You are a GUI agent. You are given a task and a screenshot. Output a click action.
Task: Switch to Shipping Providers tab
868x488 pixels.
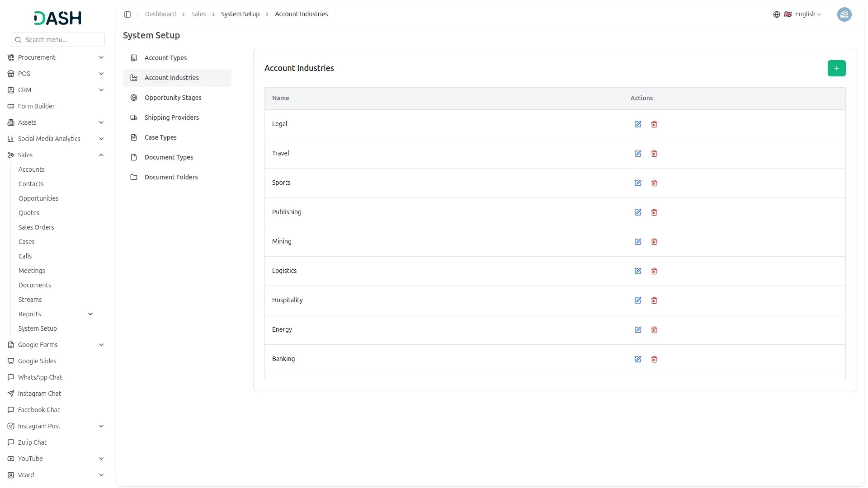click(x=171, y=117)
